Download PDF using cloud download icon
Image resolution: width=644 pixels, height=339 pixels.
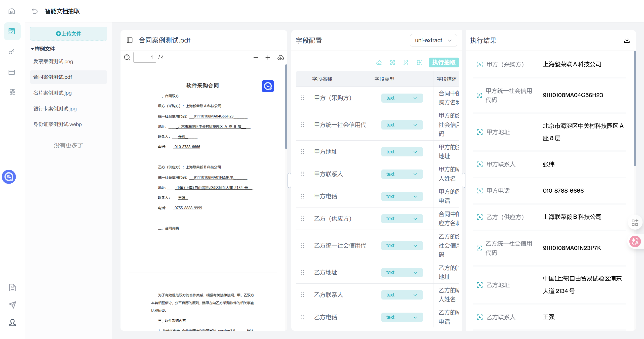pyautogui.click(x=280, y=58)
